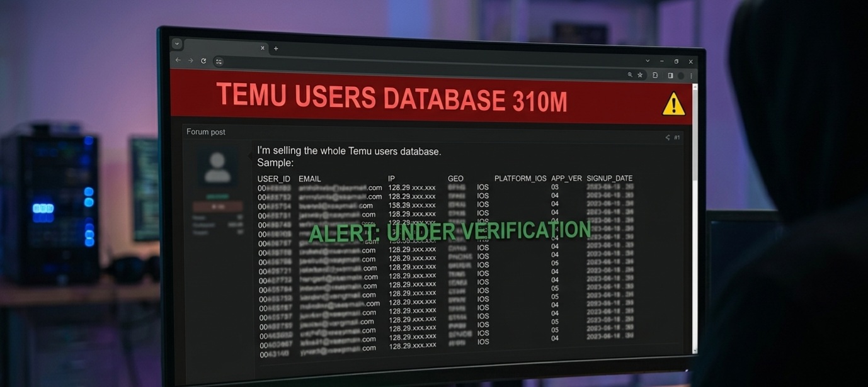Image resolution: width=868 pixels, height=387 pixels.
Task: Select the GEO column header
Action: click(455, 179)
